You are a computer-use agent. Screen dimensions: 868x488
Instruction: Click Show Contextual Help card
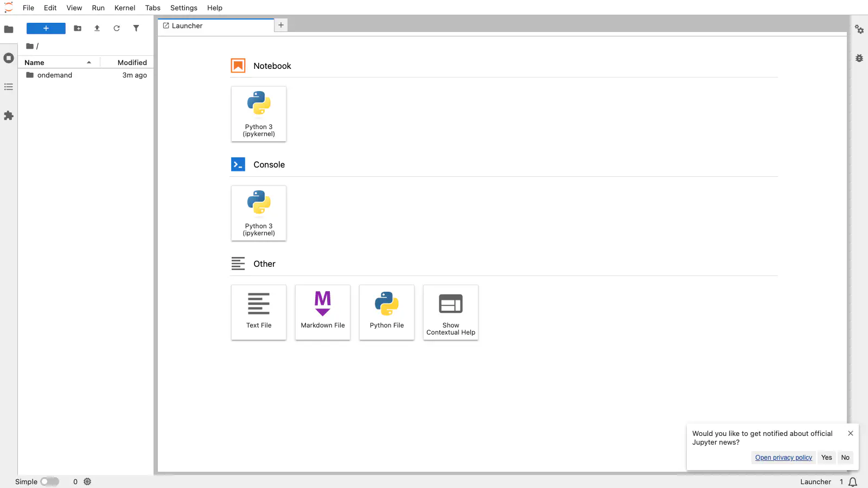click(x=451, y=312)
